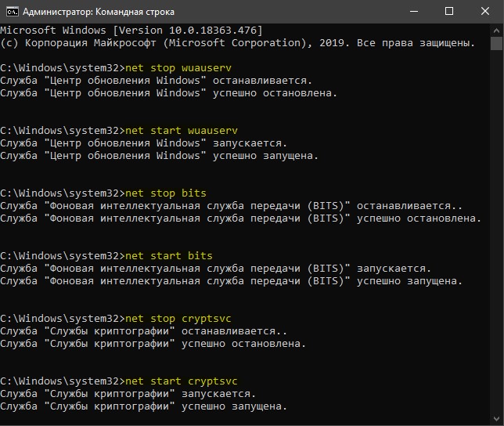Click the Microsoft Windows version line
The width and height of the screenshot is (504, 426).
[131, 31]
